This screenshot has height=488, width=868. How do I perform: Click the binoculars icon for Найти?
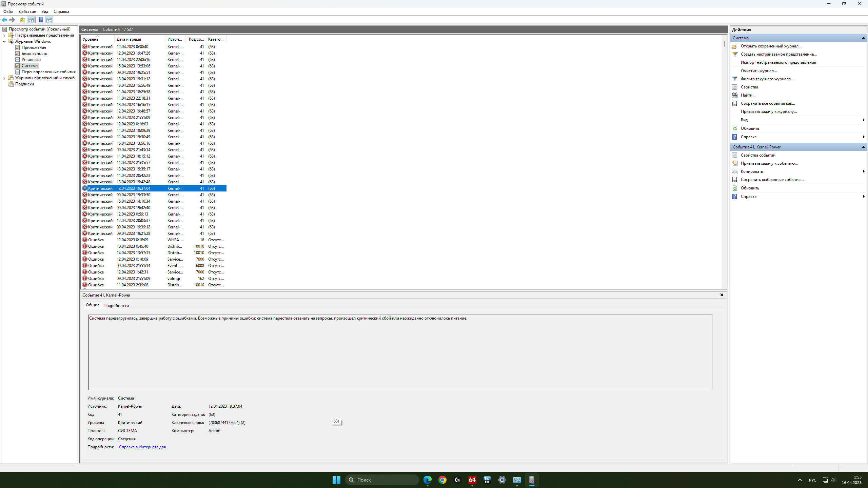pos(735,95)
